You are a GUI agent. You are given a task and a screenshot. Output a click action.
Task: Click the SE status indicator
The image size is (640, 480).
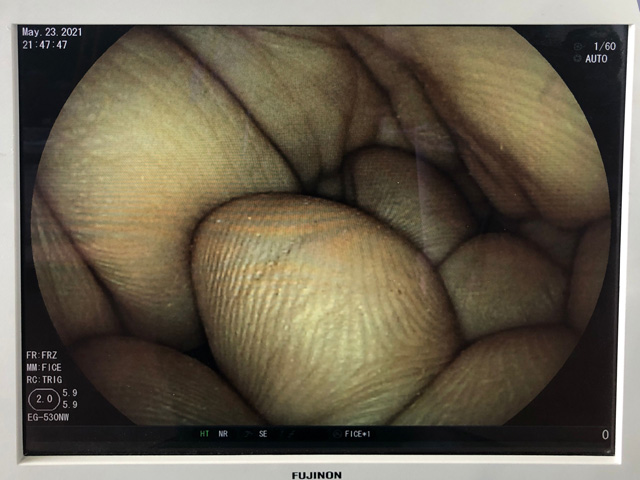coord(263,434)
